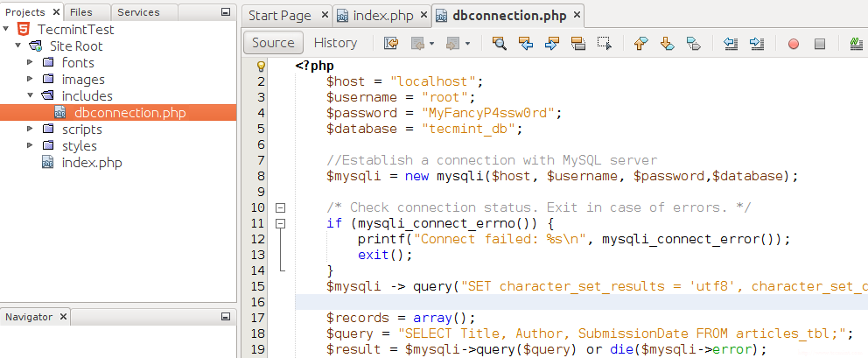
Task: Click Find Next Occurrence icon
Action: pyautogui.click(x=551, y=43)
